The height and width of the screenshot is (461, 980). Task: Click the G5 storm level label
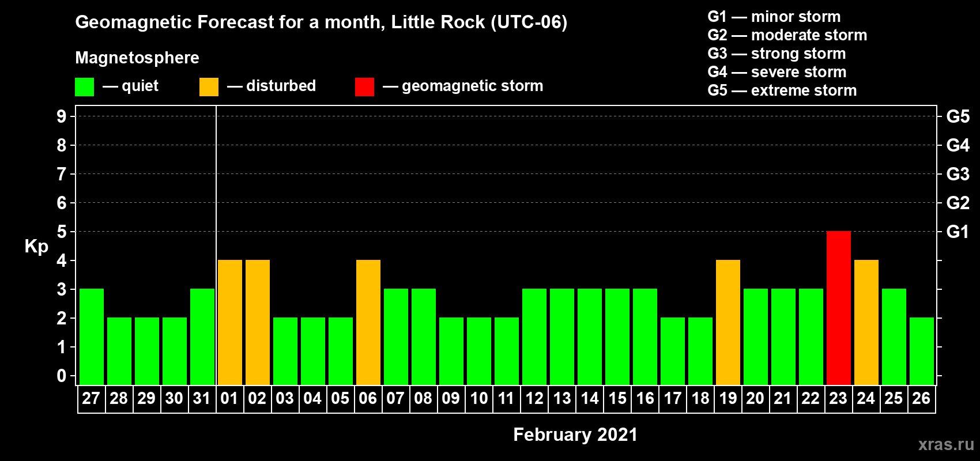(x=958, y=116)
